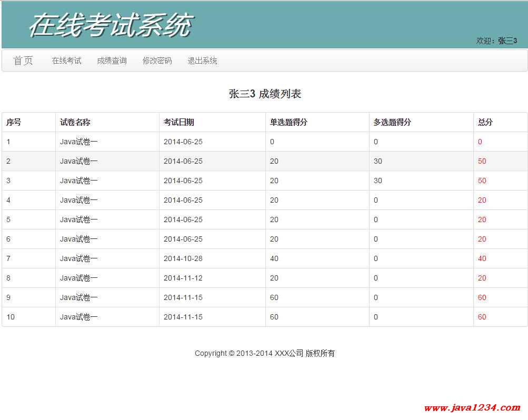Click date 2014-10-28 in row 7
The image size is (528, 420).
183,258
